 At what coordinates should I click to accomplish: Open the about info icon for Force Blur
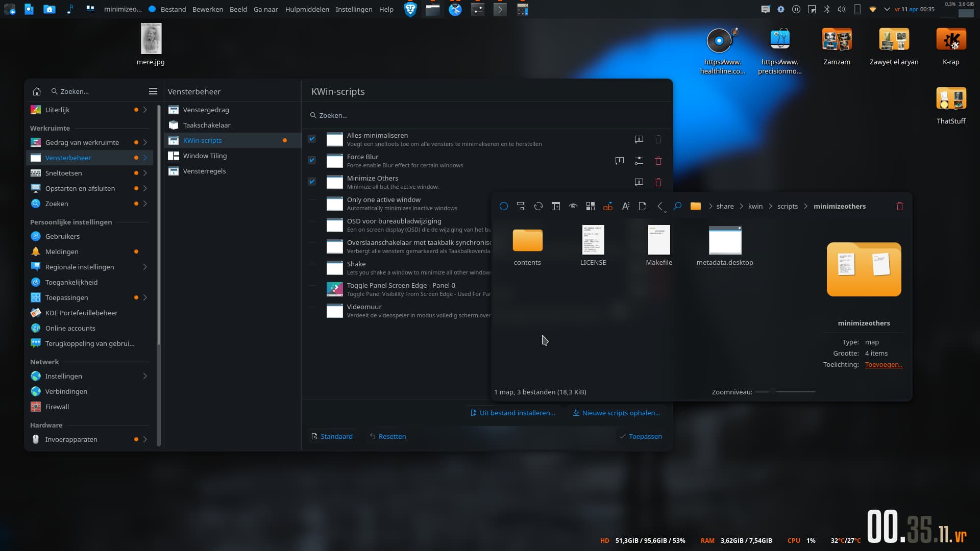620,161
